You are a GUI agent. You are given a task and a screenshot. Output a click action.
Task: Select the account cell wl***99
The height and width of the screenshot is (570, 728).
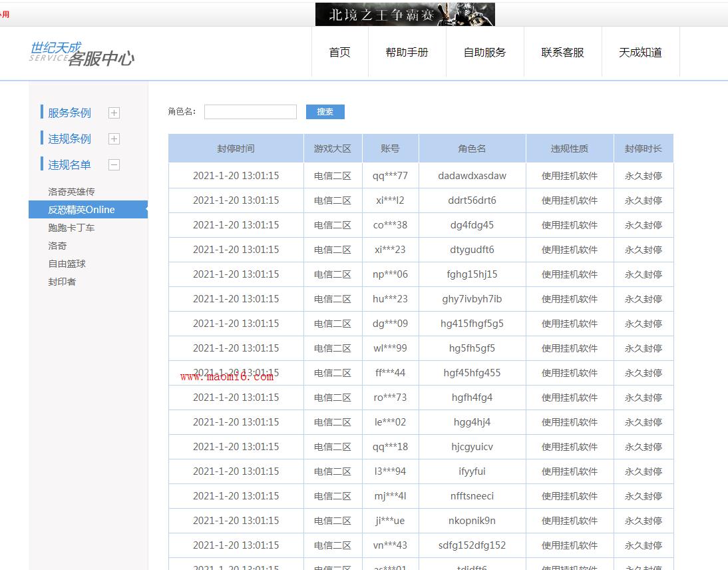(390, 348)
